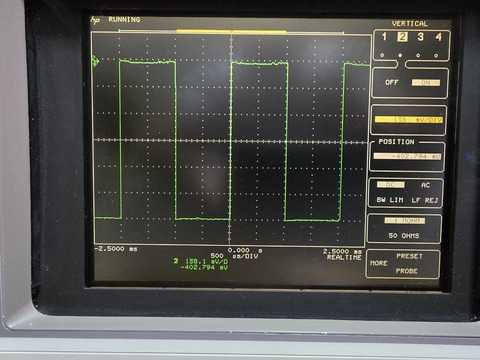Click the channel 4 indicator dot
This screenshot has height=360, width=480.
point(436,56)
